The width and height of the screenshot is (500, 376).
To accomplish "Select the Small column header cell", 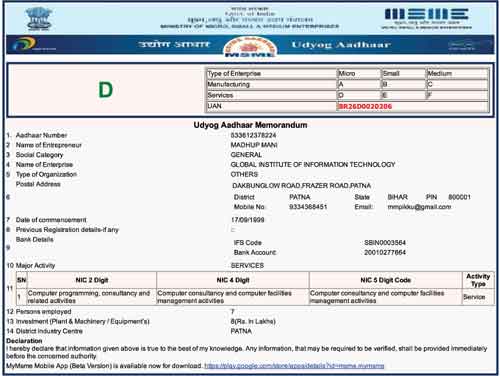I will [x=404, y=73].
